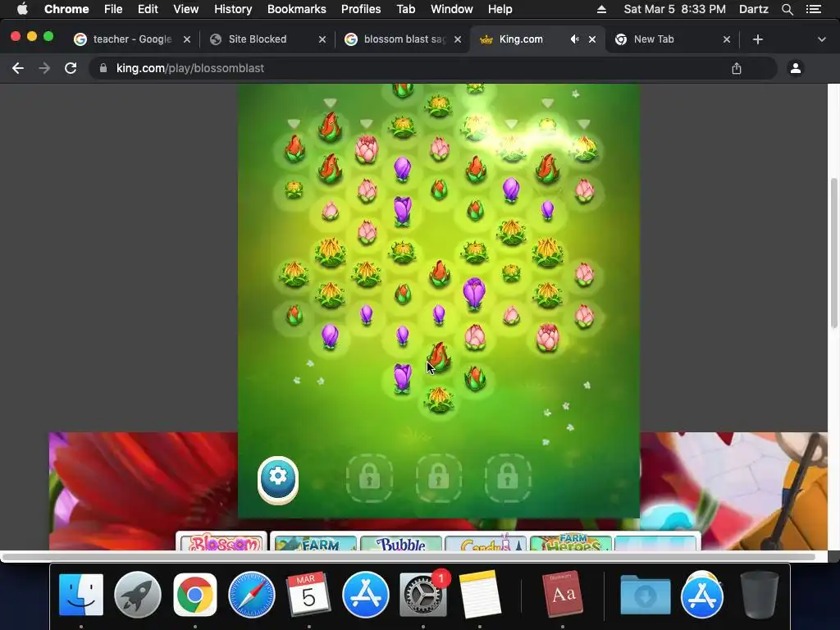The image size is (840, 630).
Task: Close the New Tab tab
Action: pyautogui.click(x=727, y=39)
